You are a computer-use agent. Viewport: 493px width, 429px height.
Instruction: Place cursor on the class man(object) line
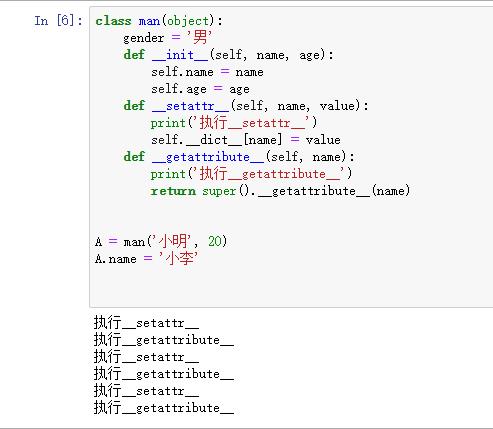coord(159,21)
